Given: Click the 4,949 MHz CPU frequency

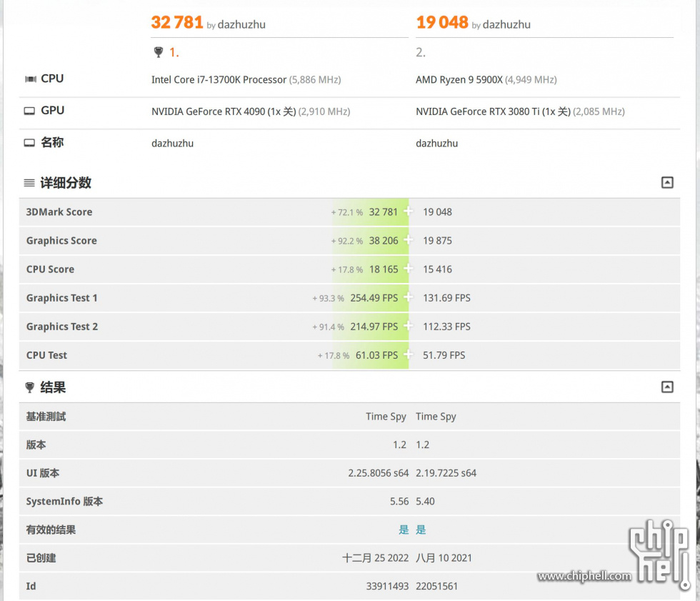Looking at the screenshot, I should [x=531, y=79].
